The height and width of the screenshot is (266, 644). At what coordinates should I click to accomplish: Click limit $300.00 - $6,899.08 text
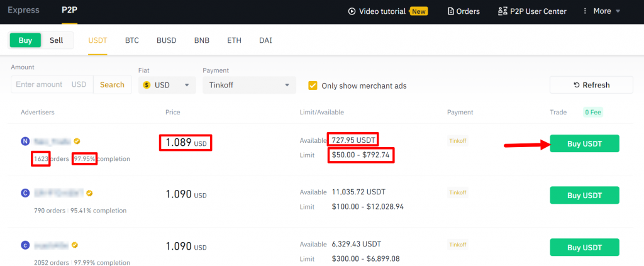pyautogui.click(x=365, y=259)
